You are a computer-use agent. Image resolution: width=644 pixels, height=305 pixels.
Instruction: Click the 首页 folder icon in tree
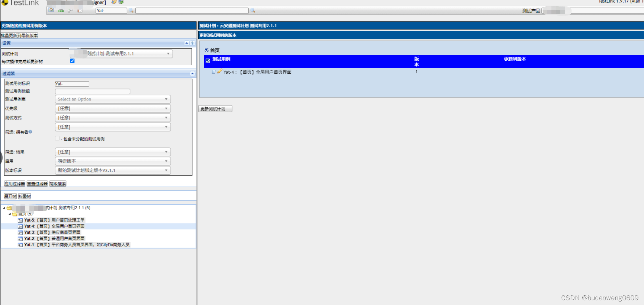point(15,214)
